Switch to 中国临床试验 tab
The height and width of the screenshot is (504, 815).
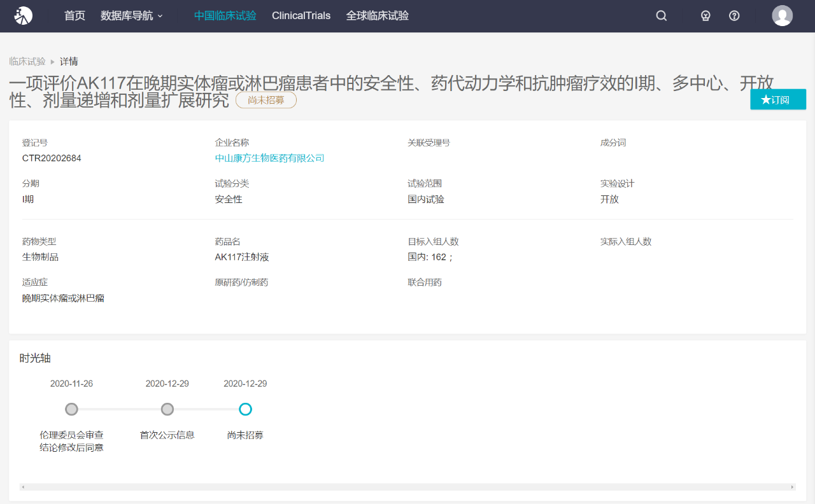[225, 16]
